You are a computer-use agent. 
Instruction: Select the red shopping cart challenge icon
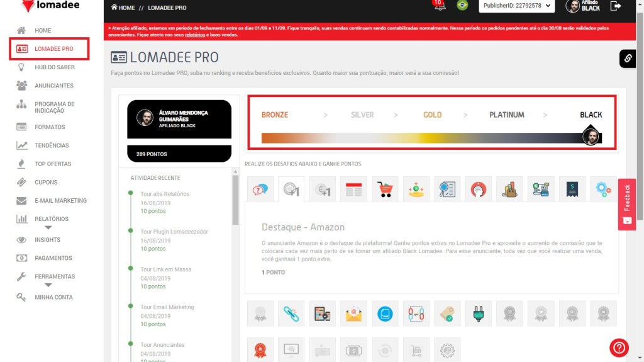click(x=385, y=189)
